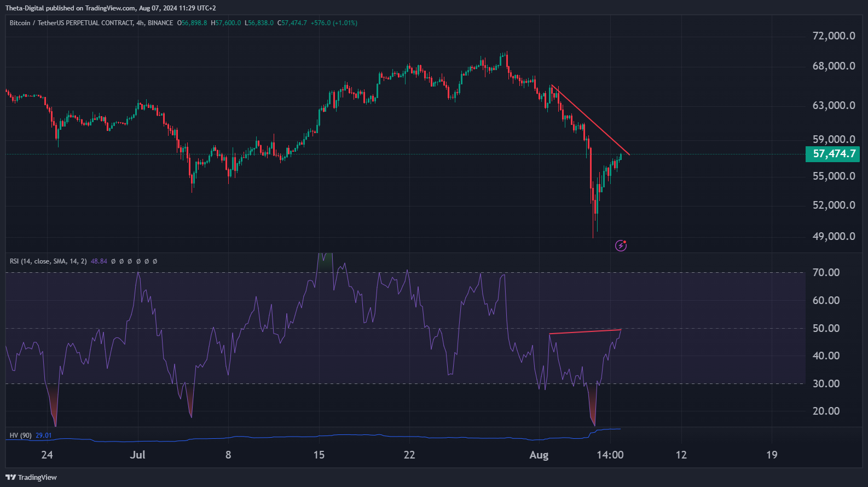
Task: Click the RSI 70.00 axis label
Action: [826, 272]
